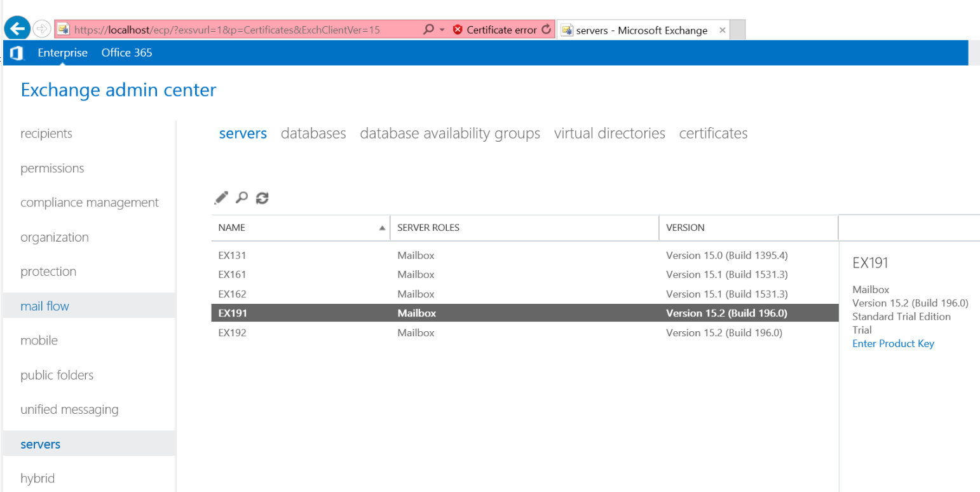Select server row EX161
The width and height of the screenshot is (980, 492).
(525, 275)
